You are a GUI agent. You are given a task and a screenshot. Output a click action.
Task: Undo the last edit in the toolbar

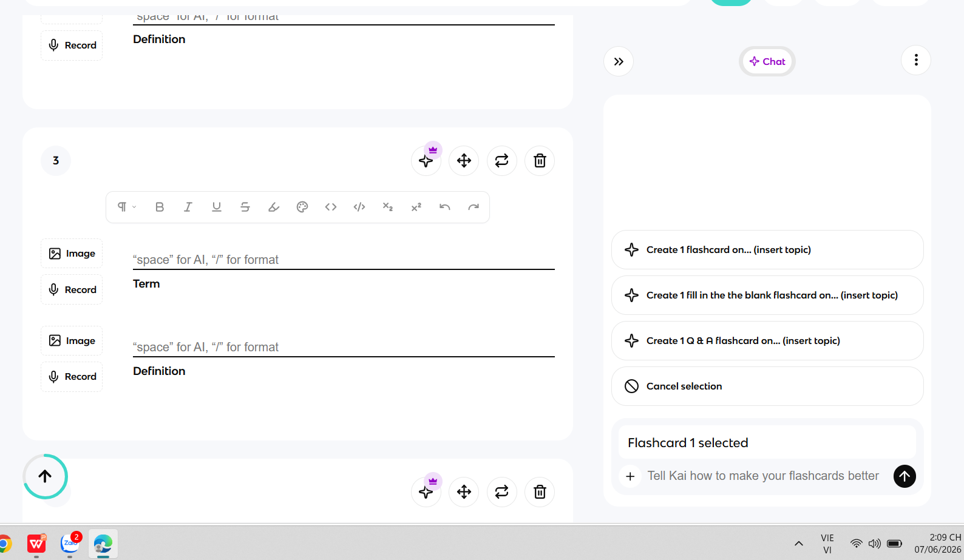point(445,207)
